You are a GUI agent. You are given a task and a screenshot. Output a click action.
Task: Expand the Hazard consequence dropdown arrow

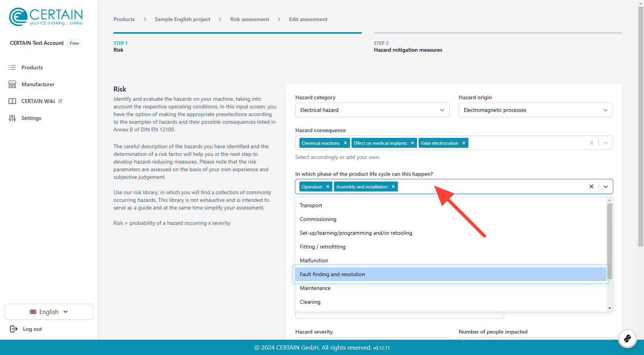(x=606, y=143)
